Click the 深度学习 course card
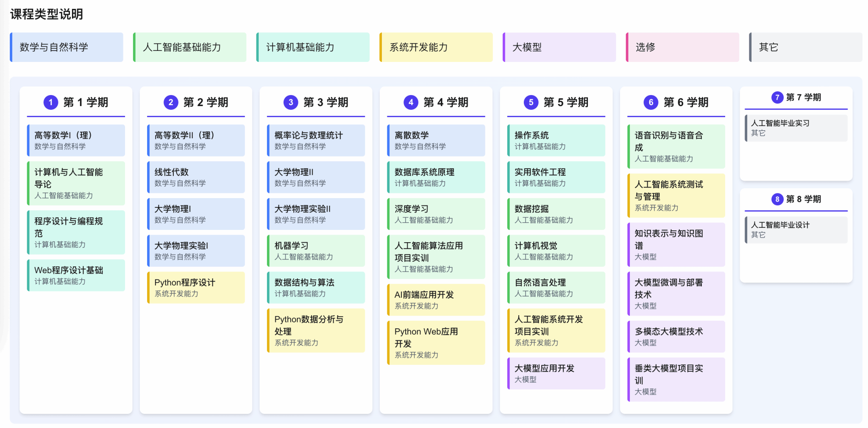868x428 pixels. (436, 214)
